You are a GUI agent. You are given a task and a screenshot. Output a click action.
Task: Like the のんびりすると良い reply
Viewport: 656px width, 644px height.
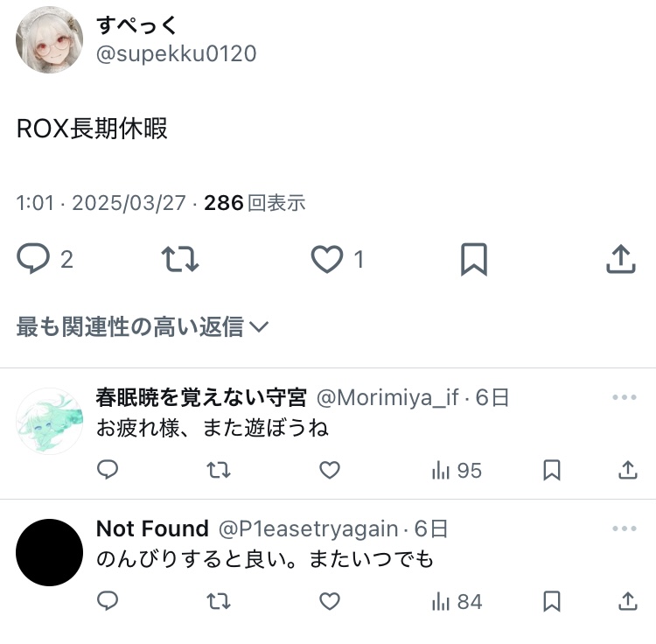click(x=330, y=601)
